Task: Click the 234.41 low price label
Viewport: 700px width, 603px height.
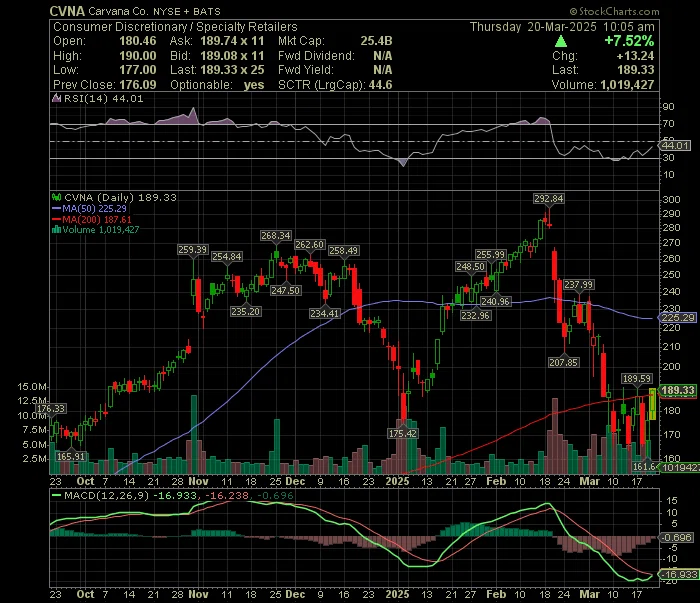Action: (x=325, y=314)
